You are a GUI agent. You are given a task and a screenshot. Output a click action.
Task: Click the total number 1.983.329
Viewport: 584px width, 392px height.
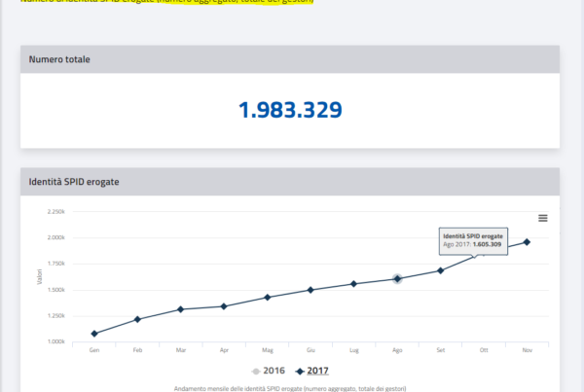(290, 110)
